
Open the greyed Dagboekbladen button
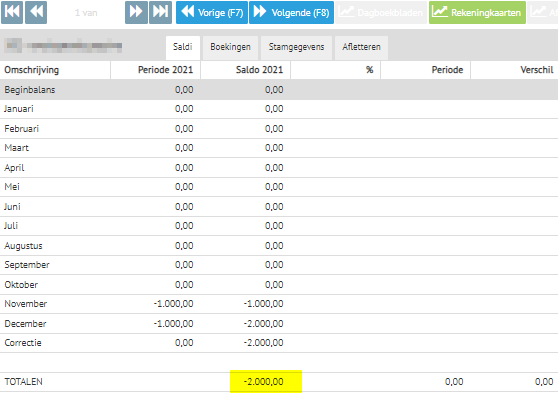381,12
